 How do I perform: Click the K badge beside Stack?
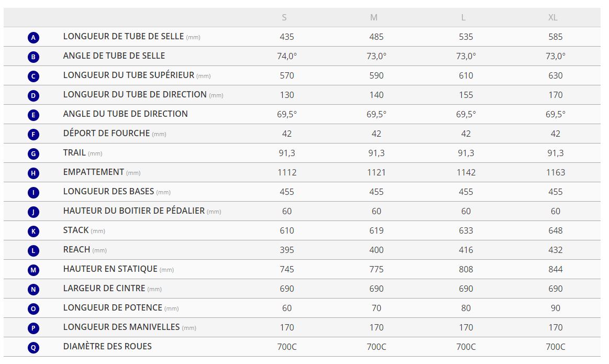coord(33,231)
